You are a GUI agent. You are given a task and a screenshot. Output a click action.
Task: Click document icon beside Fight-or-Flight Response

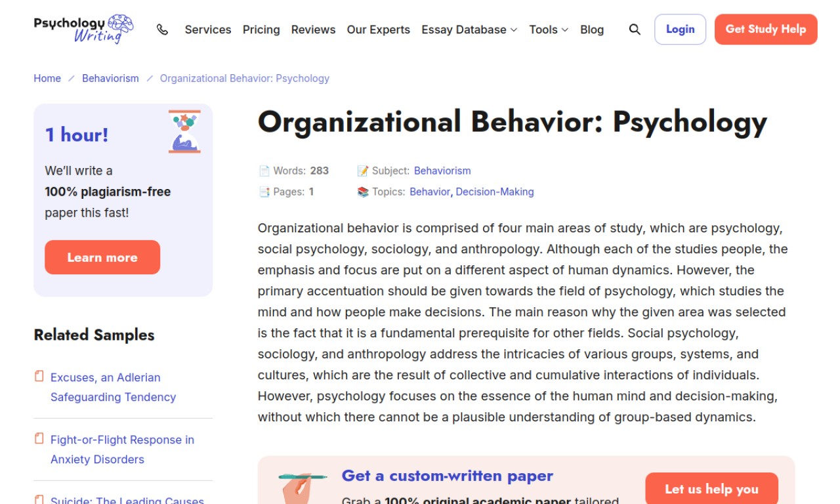39,438
